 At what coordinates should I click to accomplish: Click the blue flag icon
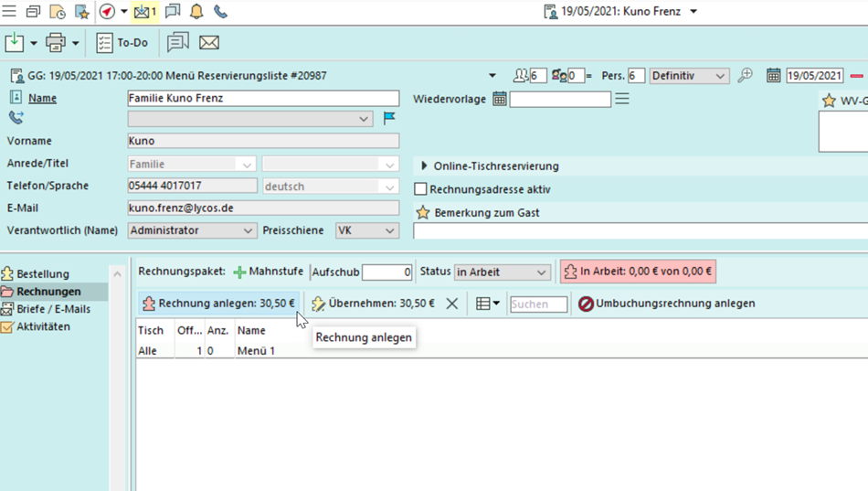click(389, 119)
